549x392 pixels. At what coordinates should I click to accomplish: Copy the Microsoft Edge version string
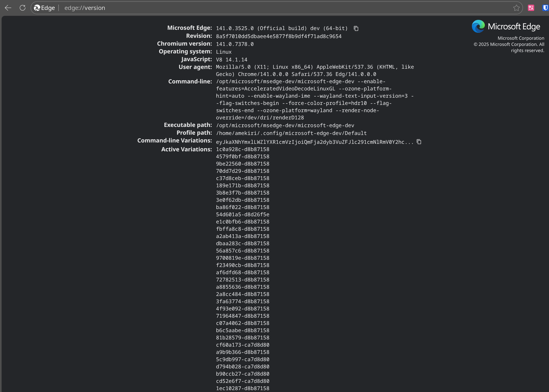(356, 28)
